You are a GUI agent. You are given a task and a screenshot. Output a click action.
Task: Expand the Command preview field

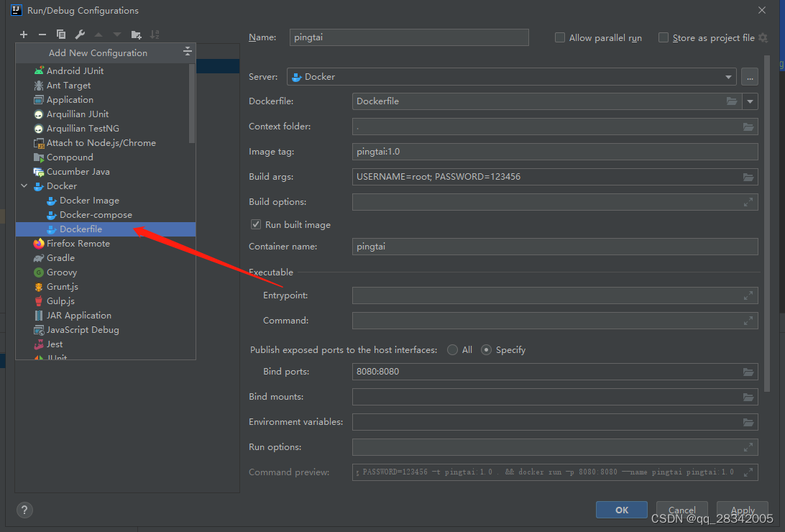tap(748, 472)
